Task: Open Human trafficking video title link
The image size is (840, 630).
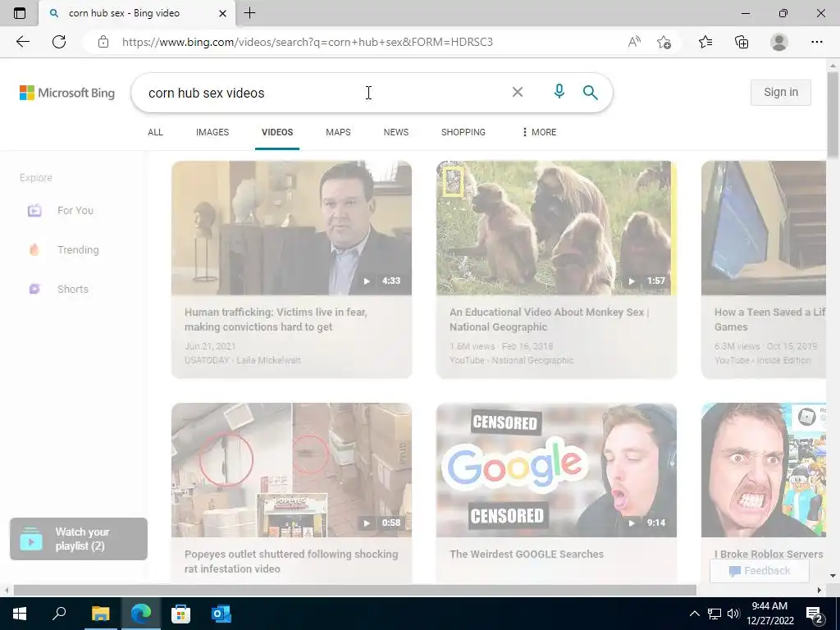Action: click(x=276, y=319)
